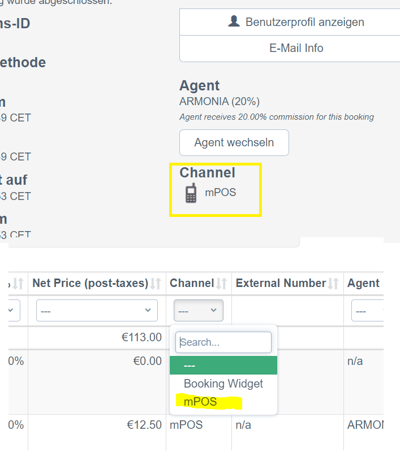This screenshot has height=461, width=400.
Task: Click the Agent wechseln button
Action: pyautogui.click(x=234, y=143)
